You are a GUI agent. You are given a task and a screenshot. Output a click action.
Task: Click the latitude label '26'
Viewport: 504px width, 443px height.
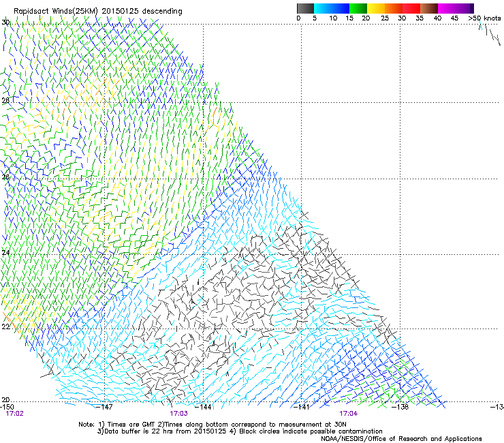(x=5, y=177)
